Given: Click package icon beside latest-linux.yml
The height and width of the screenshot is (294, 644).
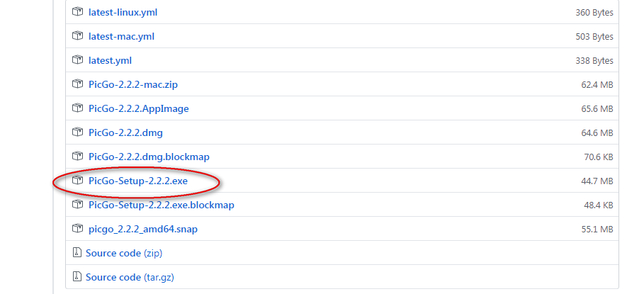Looking at the screenshot, I should 78,12.
